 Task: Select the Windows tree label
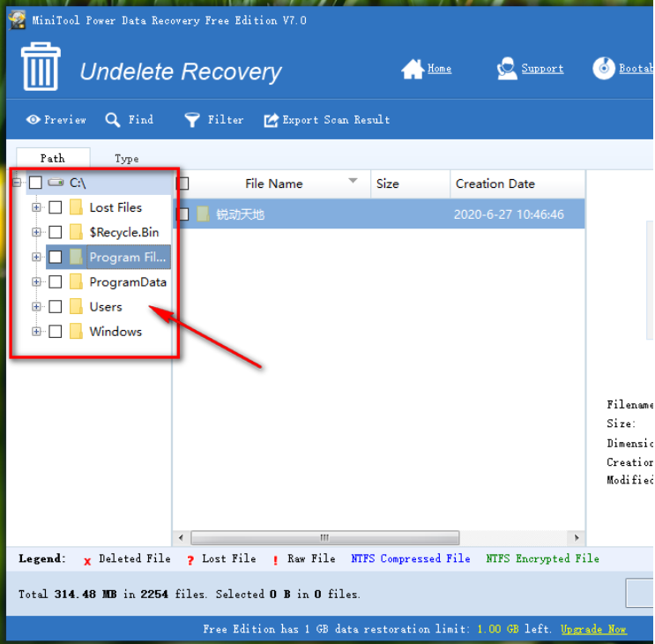(115, 332)
